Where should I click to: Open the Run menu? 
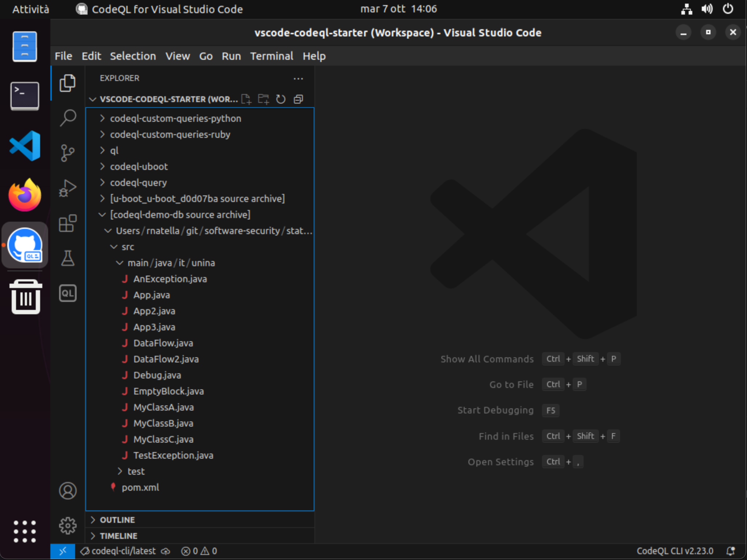[x=231, y=56]
